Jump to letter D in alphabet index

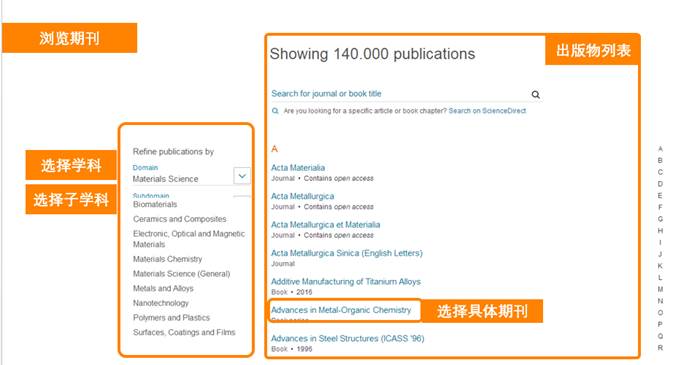tap(660, 184)
